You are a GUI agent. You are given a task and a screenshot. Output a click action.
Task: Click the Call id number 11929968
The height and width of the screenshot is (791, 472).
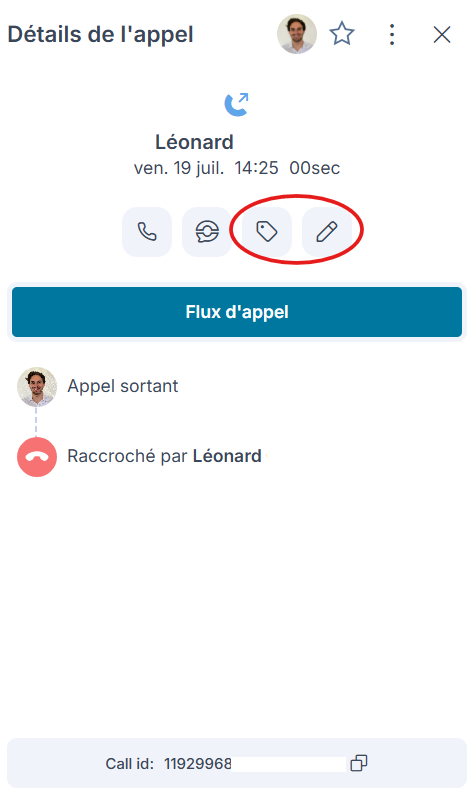[x=198, y=764]
